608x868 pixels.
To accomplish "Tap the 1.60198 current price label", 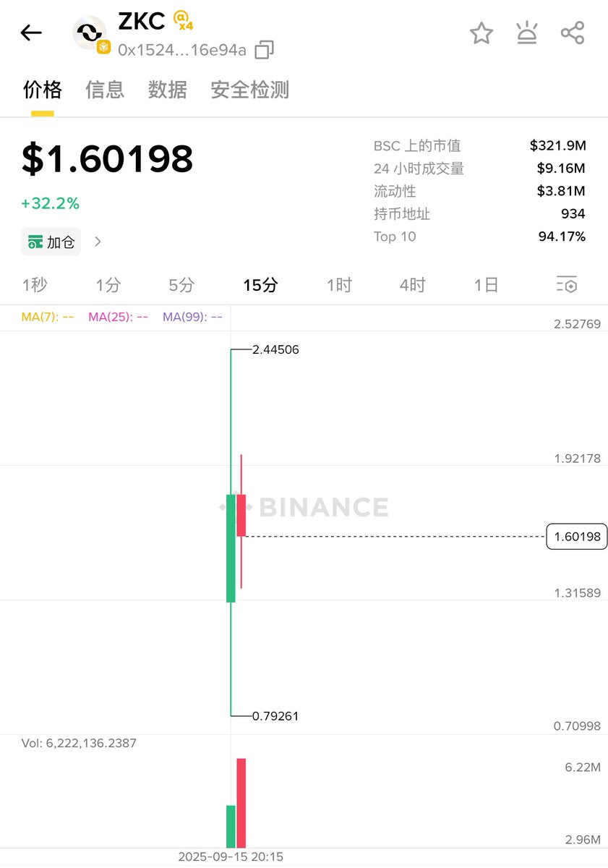I will click(x=577, y=537).
